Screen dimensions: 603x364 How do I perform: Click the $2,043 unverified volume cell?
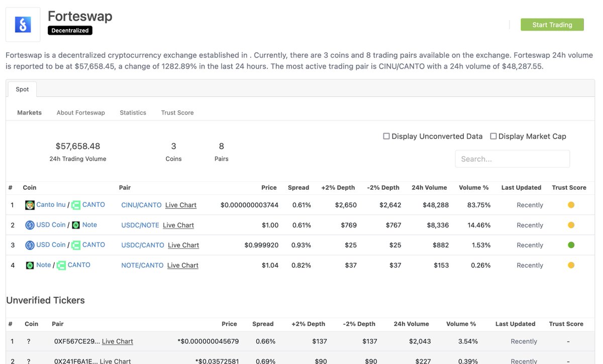[419, 341]
